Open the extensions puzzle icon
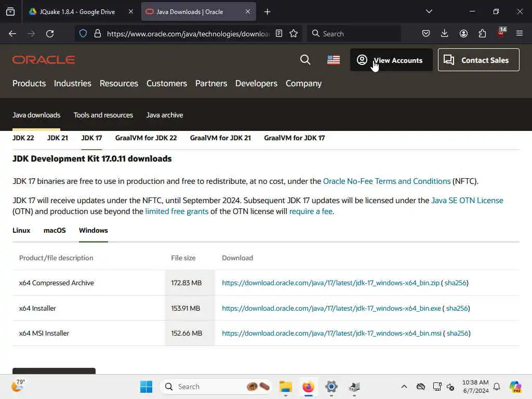532x399 pixels. coord(482,33)
